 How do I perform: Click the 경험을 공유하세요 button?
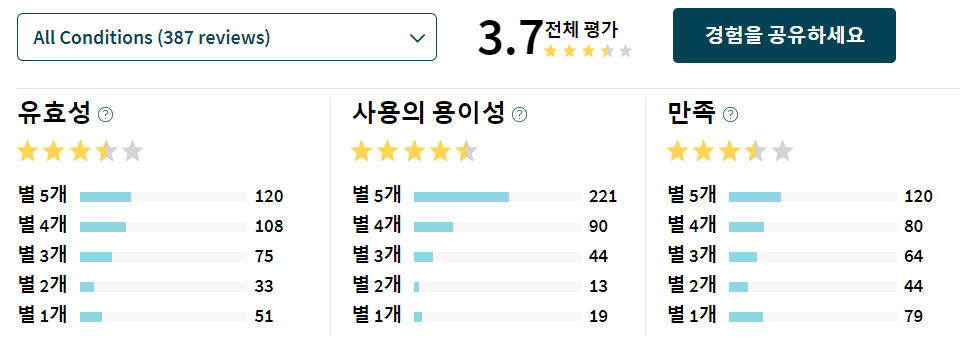click(784, 35)
